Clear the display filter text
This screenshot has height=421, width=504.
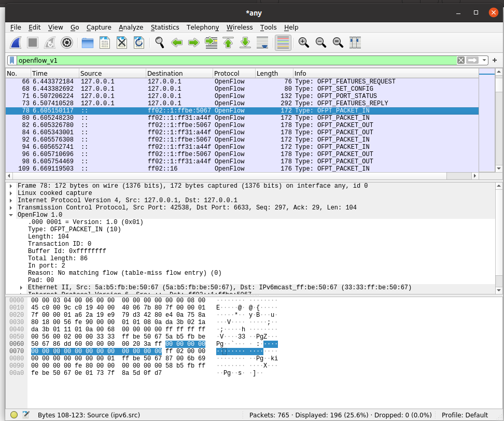[460, 60]
